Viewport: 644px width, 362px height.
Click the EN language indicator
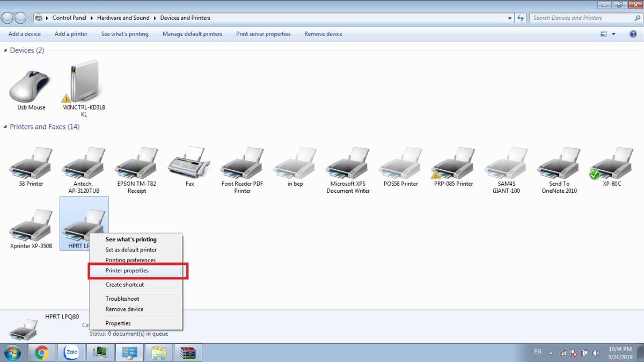pos(538,352)
